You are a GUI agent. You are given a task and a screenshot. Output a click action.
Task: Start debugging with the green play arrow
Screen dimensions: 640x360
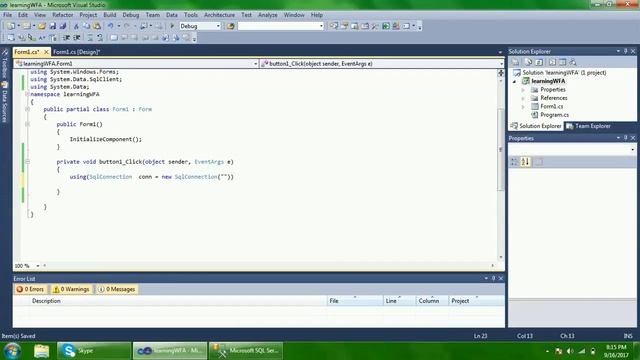172,26
